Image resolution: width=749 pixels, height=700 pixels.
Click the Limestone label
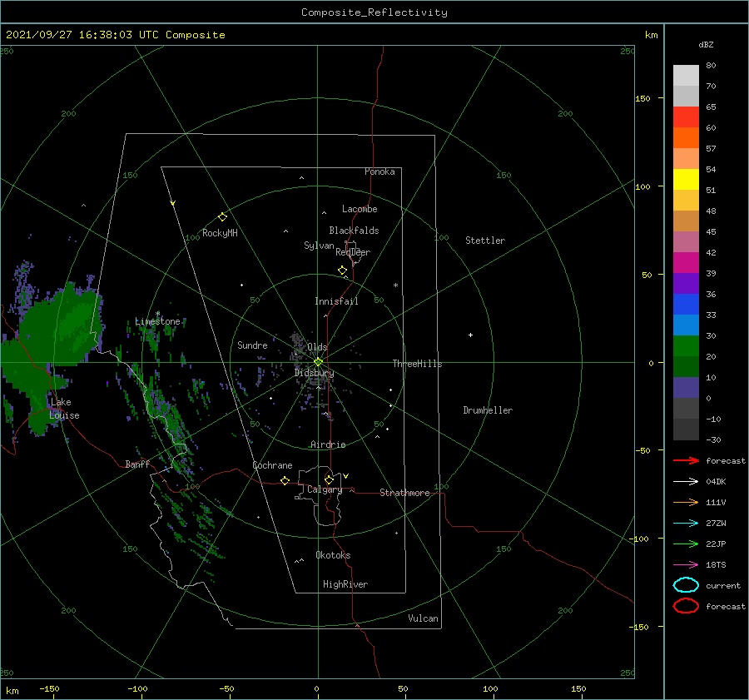[x=157, y=321]
